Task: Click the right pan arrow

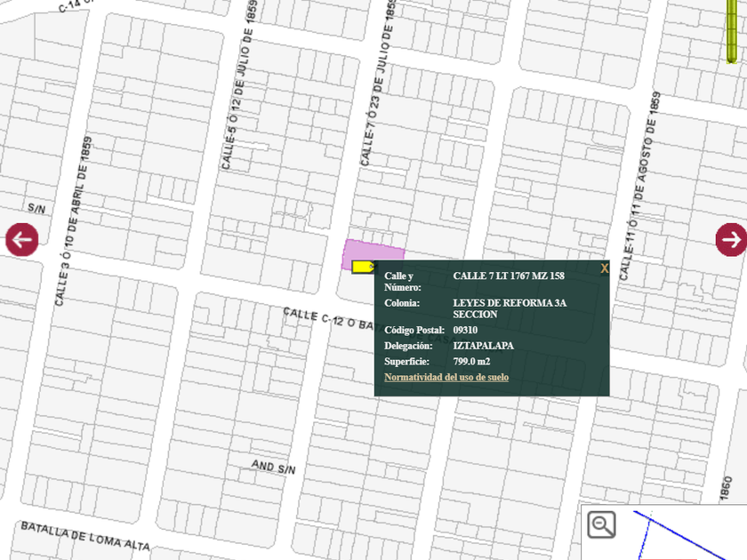Action: click(x=731, y=239)
